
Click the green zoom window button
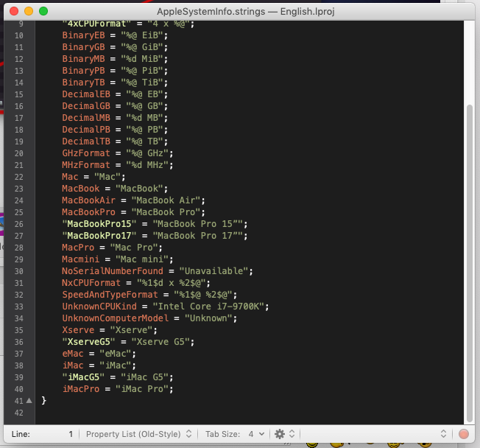43,12
